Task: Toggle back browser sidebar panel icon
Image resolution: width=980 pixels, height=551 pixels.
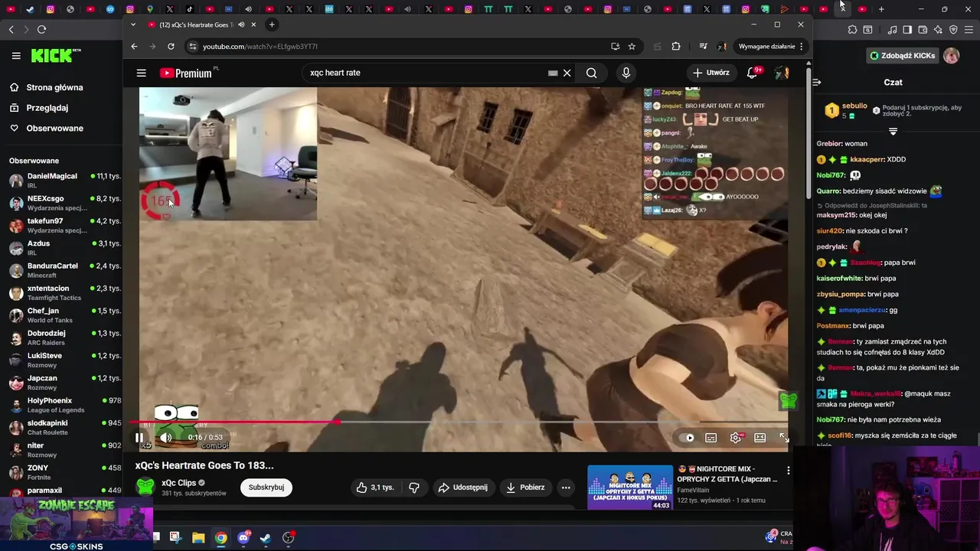Action: pos(907,30)
